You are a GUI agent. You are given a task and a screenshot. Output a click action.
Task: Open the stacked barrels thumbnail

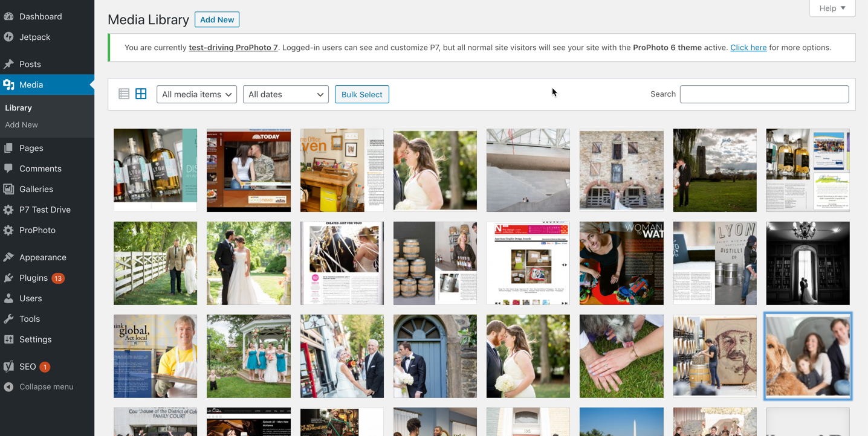pyautogui.click(x=435, y=263)
